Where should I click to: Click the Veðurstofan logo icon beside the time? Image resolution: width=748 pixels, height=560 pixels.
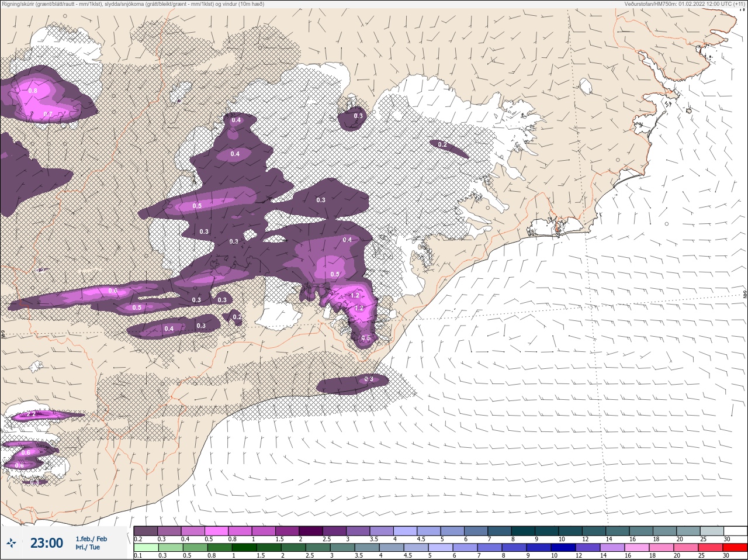12,543
